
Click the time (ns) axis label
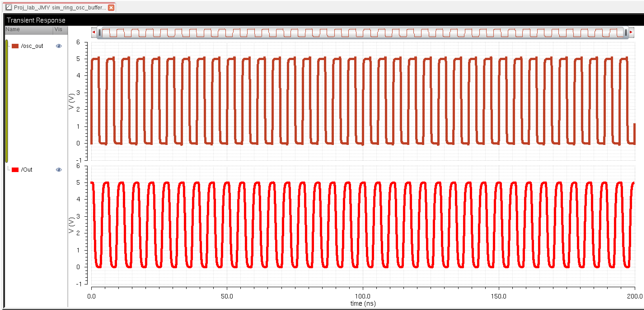coord(363,303)
